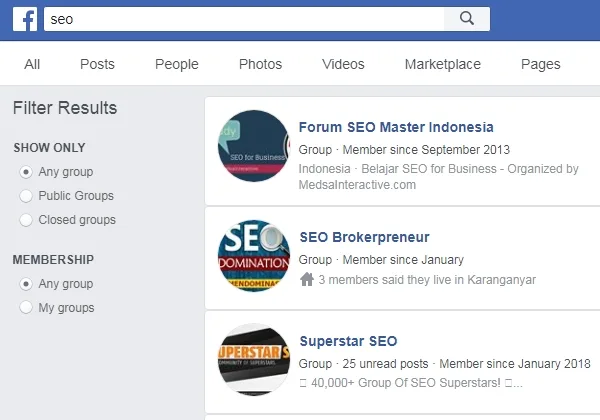Screen dimensions: 600x420
Task: Open the Forum SEO Master Indonesia group link
Action: 396,127
